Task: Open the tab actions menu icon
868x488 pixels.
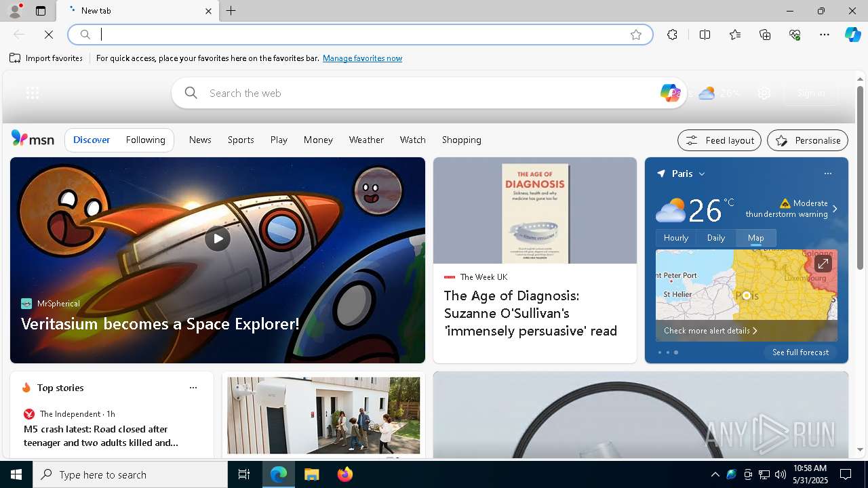Action: [x=41, y=11]
